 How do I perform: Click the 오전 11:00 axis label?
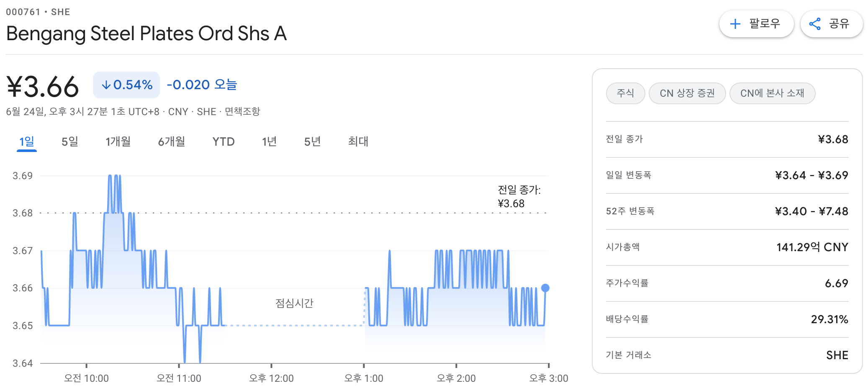pos(179,378)
